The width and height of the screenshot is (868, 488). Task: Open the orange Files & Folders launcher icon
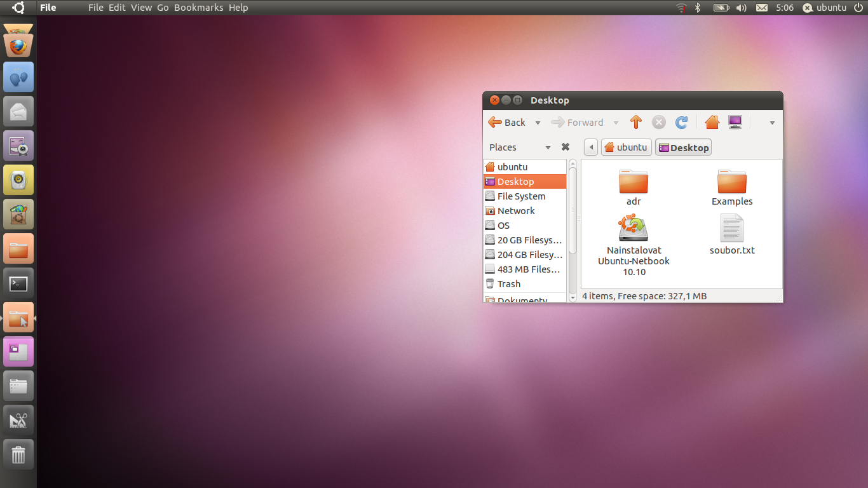click(x=18, y=248)
